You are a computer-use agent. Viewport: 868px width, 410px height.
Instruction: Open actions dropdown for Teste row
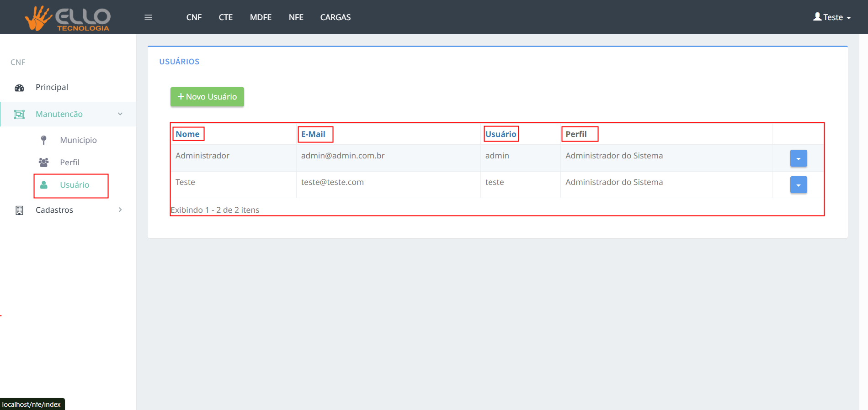798,185
